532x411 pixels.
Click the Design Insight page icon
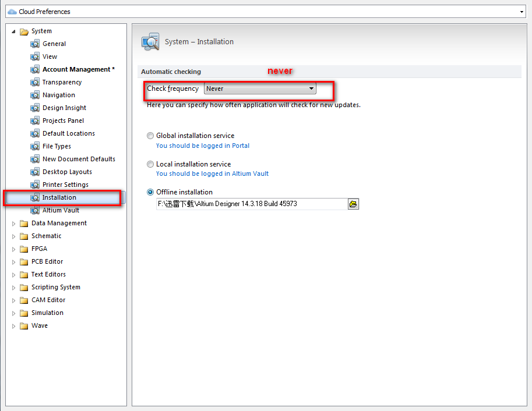pyautogui.click(x=35, y=108)
